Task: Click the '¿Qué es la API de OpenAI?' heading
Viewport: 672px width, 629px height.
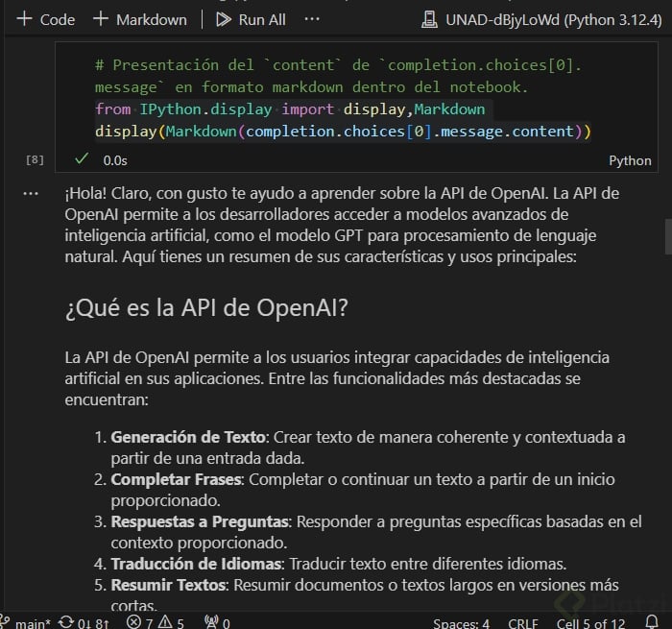Action: pos(206,308)
